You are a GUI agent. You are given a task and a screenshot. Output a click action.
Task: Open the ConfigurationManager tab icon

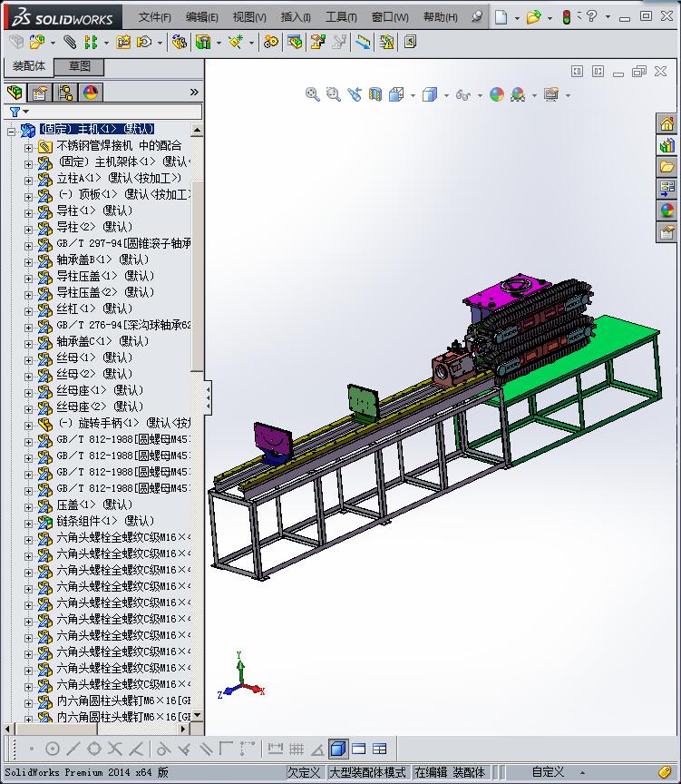pyautogui.click(x=65, y=93)
